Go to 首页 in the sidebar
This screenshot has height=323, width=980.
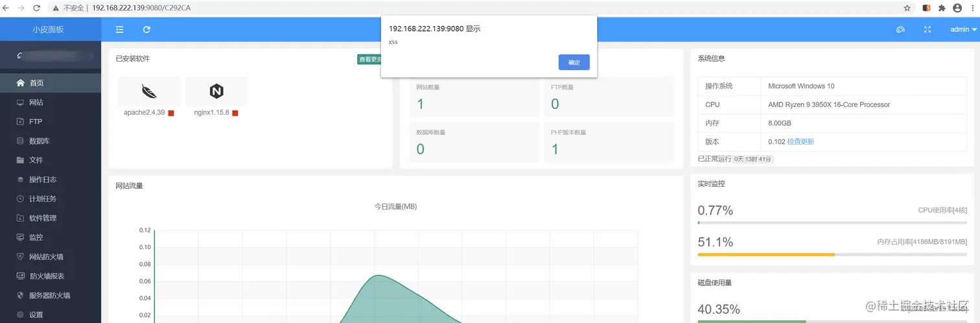pos(51,83)
